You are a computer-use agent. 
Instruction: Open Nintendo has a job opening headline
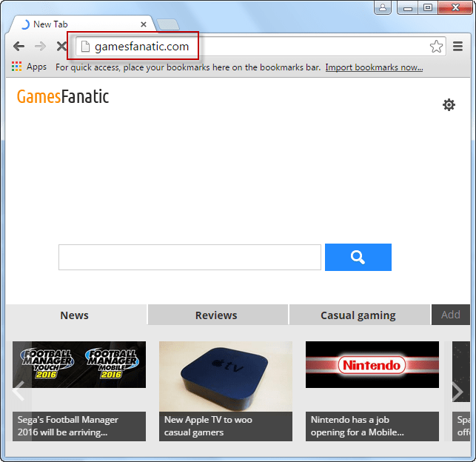click(x=372, y=426)
